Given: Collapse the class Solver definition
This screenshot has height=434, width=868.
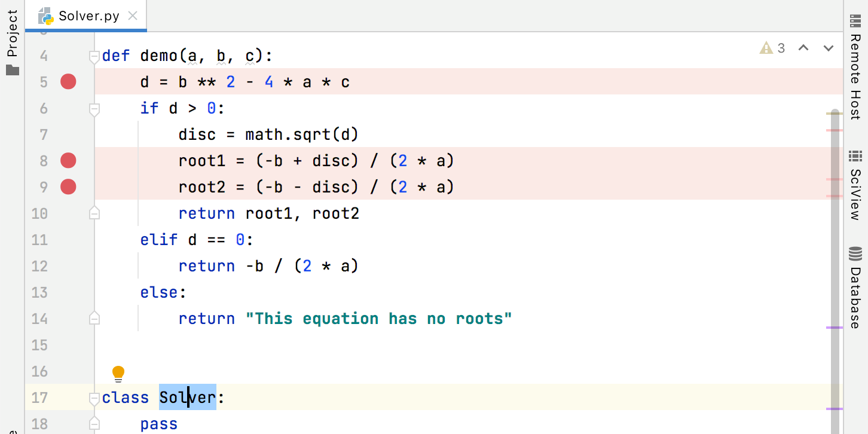Looking at the screenshot, I should [x=94, y=397].
